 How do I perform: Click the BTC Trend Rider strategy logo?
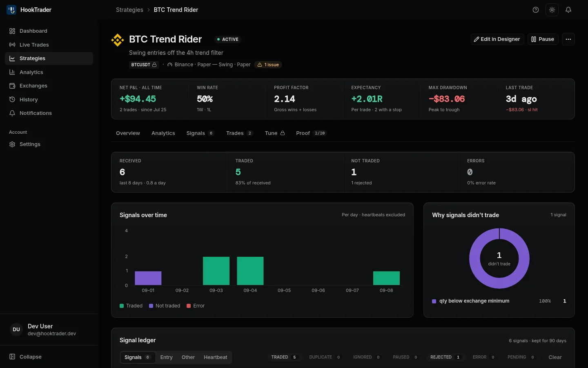[x=118, y=40]
